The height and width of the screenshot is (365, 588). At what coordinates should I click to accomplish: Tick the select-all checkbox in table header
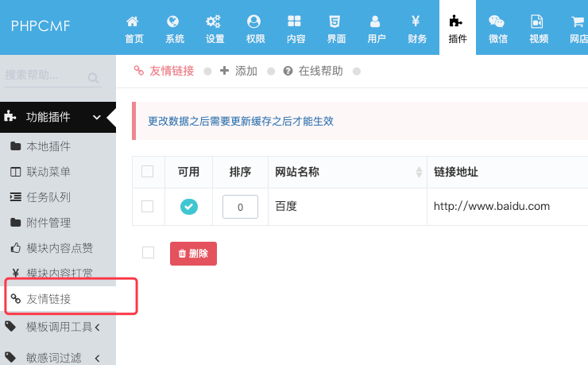[147, 172]
